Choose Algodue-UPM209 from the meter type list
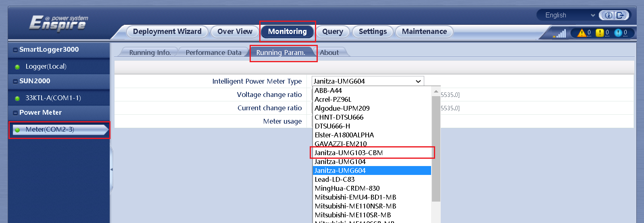Screen dimensions: 644x223 (372, 108)
